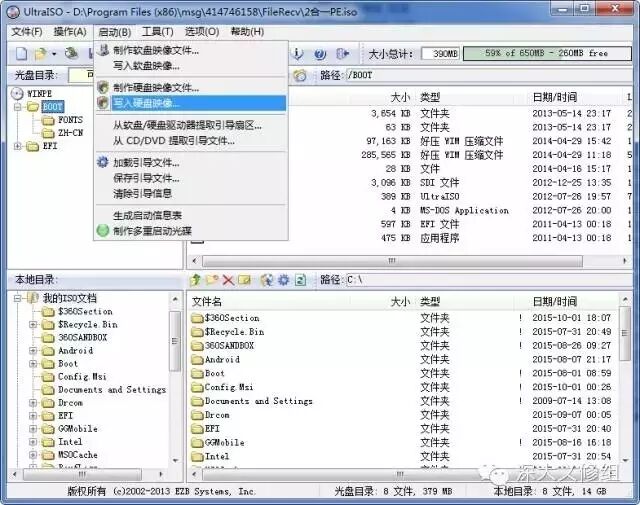Image resolution: width=640 pixels, height=505 pixels.
Task: Expand the Drcom folder in local tree
Action: point(33,403)
